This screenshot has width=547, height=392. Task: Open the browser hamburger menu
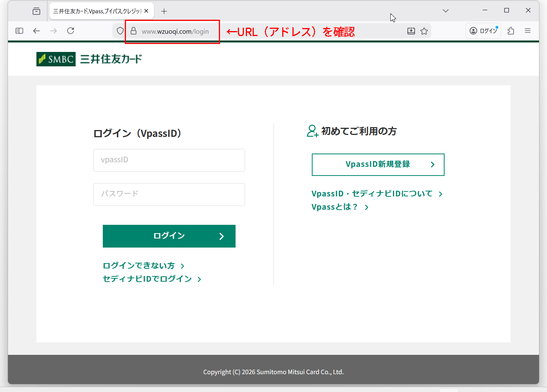(x=527, y=31)
